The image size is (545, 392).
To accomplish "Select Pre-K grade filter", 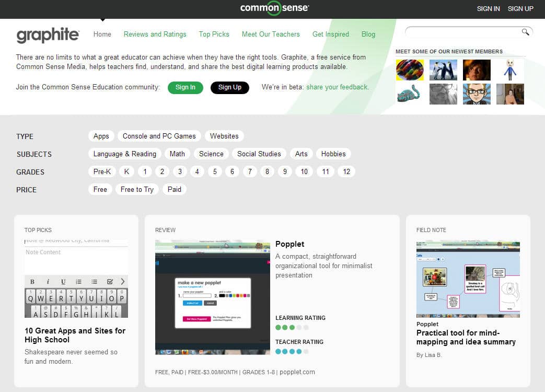I will pos(102,171).
